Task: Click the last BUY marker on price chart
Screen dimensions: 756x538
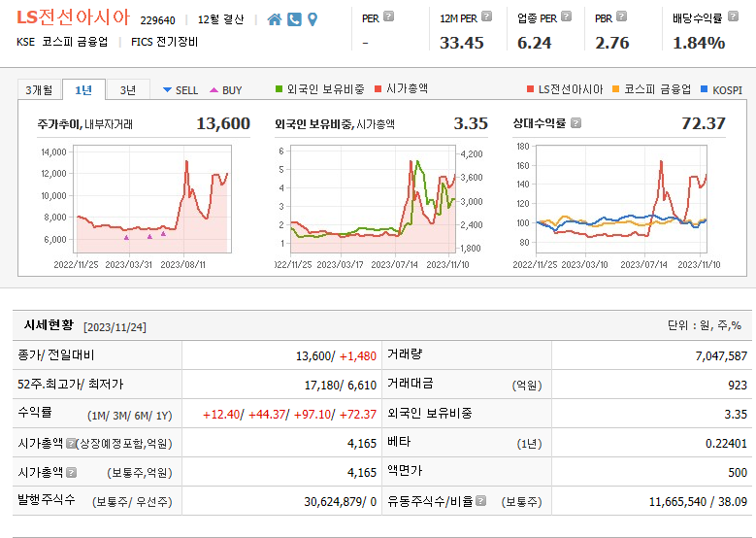Action: coord(163,233)
